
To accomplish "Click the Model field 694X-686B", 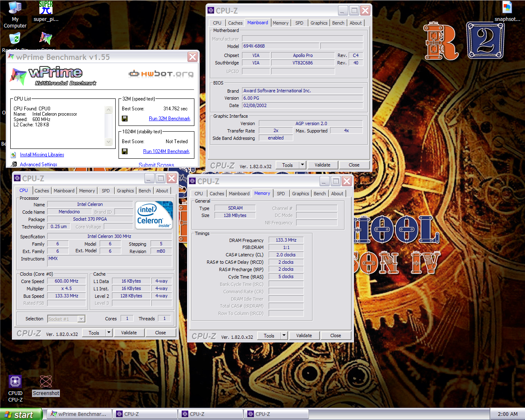I will (281, 46).
